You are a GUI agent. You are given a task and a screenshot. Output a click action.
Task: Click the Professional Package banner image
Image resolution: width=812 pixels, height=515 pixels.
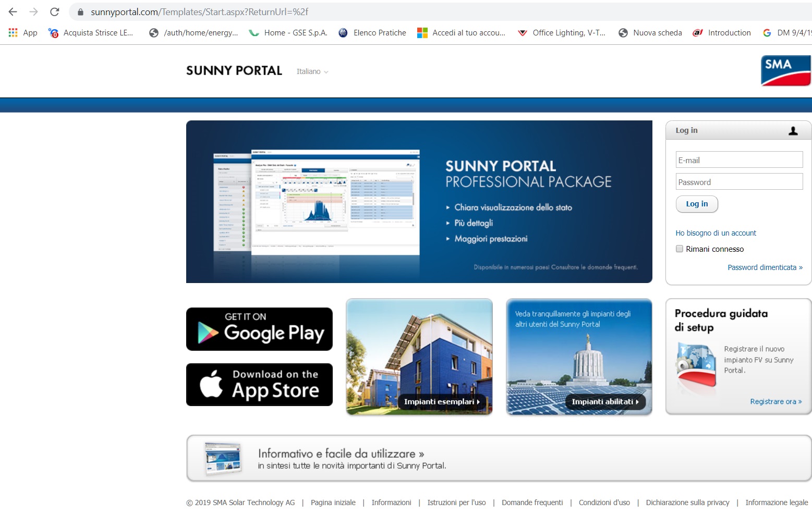(x=419, y=202)
